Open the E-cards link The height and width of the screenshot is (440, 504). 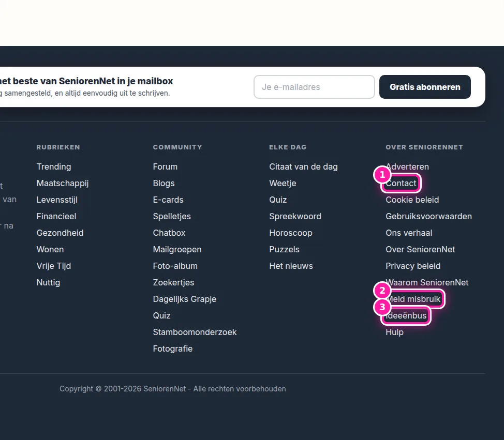pyautogui.click(x=168, y=200)
